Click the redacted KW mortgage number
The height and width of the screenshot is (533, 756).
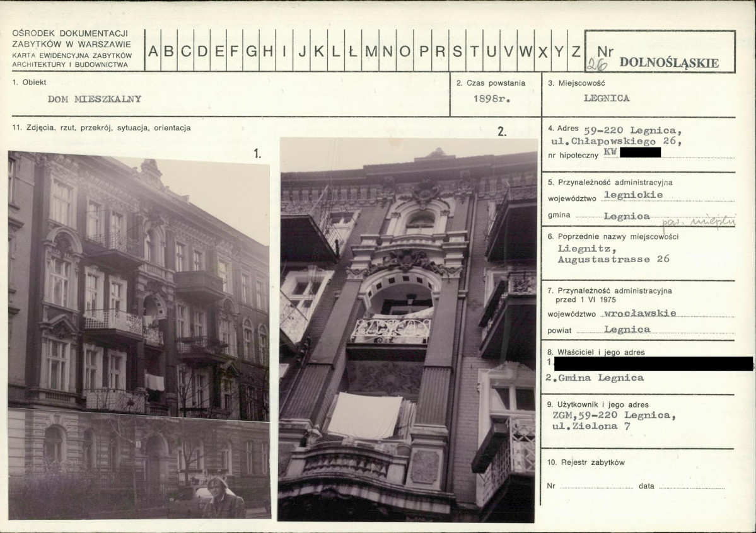tap(639, 152)
